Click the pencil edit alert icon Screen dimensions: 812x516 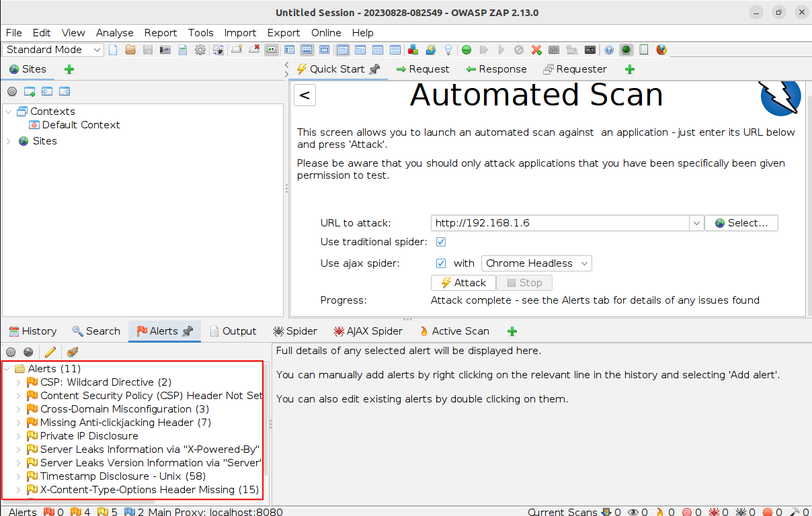50,351
